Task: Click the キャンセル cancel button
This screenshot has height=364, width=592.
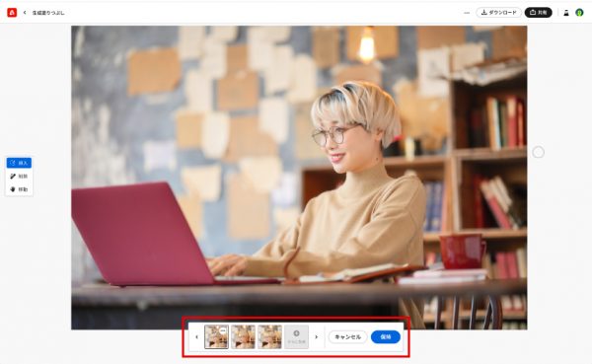Action: tap(347, 336)
